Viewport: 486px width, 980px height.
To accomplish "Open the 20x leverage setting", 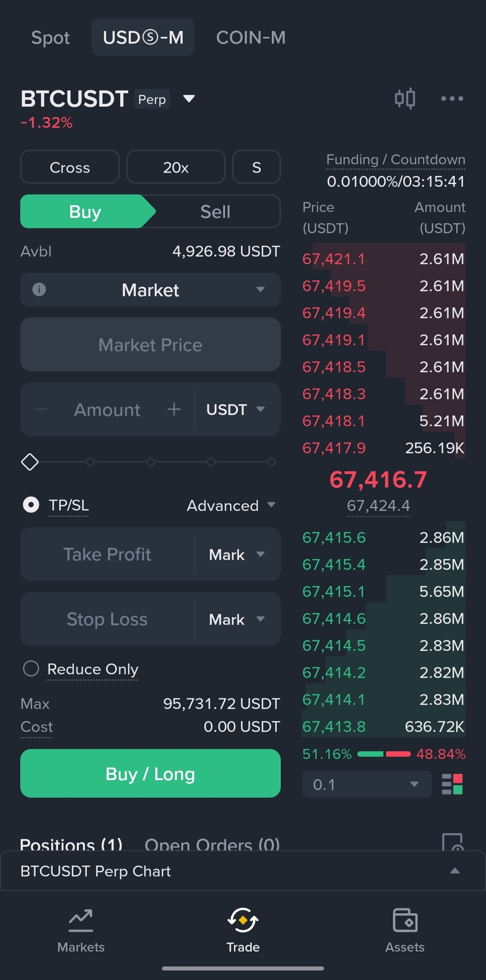I will click(175, 167).
